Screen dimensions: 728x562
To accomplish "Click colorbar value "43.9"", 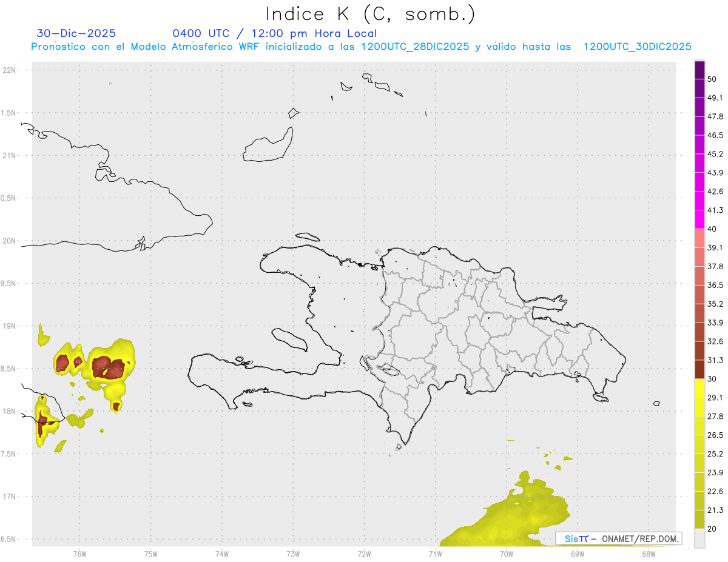I will coord(715,173).
